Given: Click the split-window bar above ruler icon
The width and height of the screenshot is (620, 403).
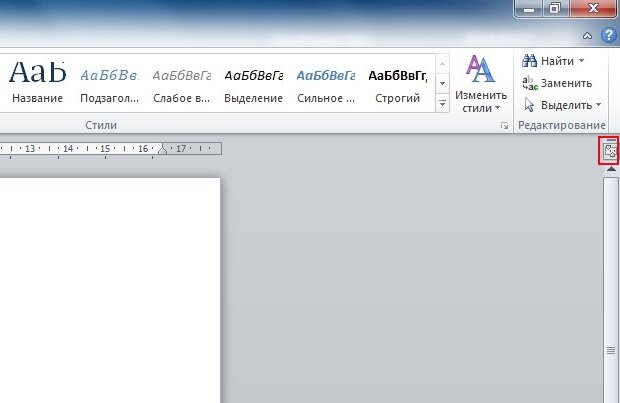Looking at the screenshot, I should (x=611, y=140).
